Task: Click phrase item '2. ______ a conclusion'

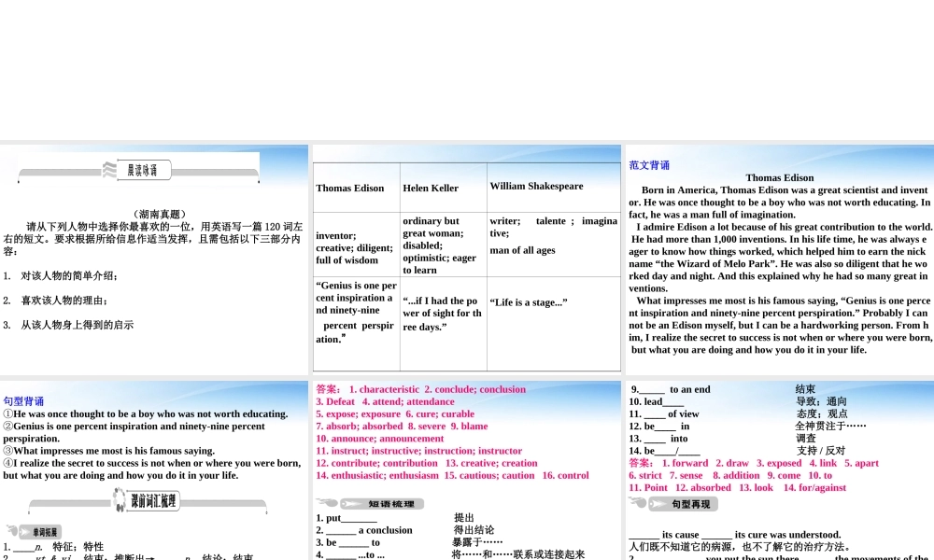Action: (364, 530)
